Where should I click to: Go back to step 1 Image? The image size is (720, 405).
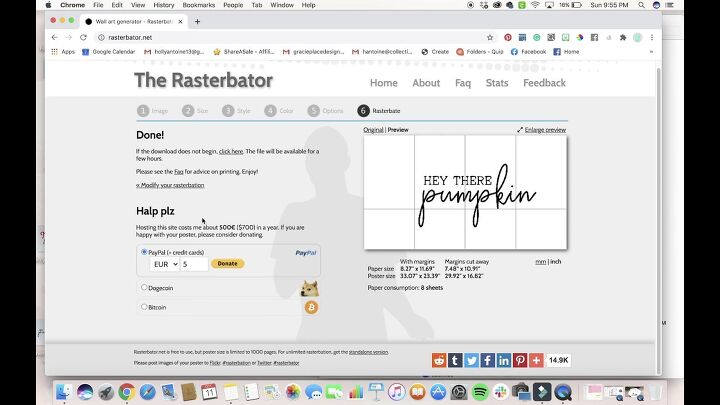tap(153, 111)
